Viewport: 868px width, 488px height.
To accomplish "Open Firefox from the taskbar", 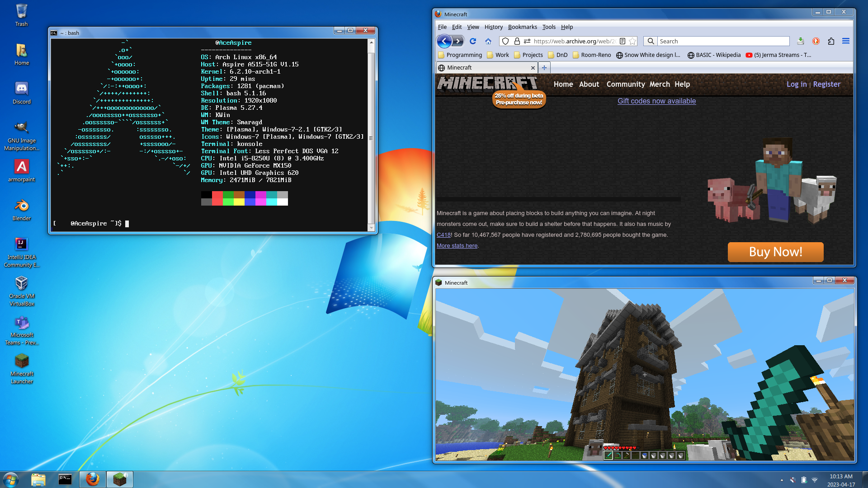I will (92, 479).
